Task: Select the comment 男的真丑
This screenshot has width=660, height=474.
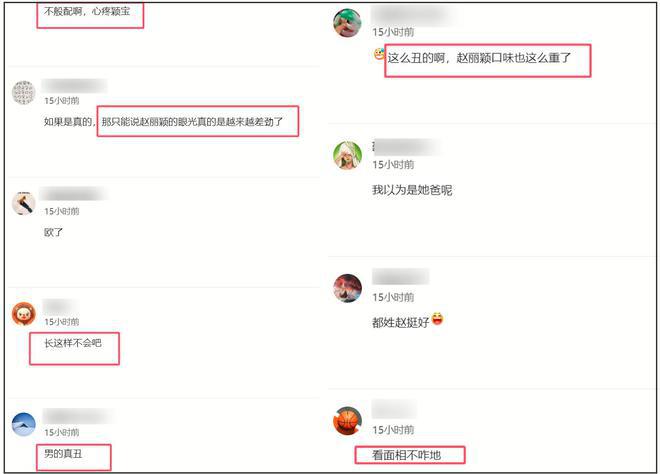Action: (64, 454)
